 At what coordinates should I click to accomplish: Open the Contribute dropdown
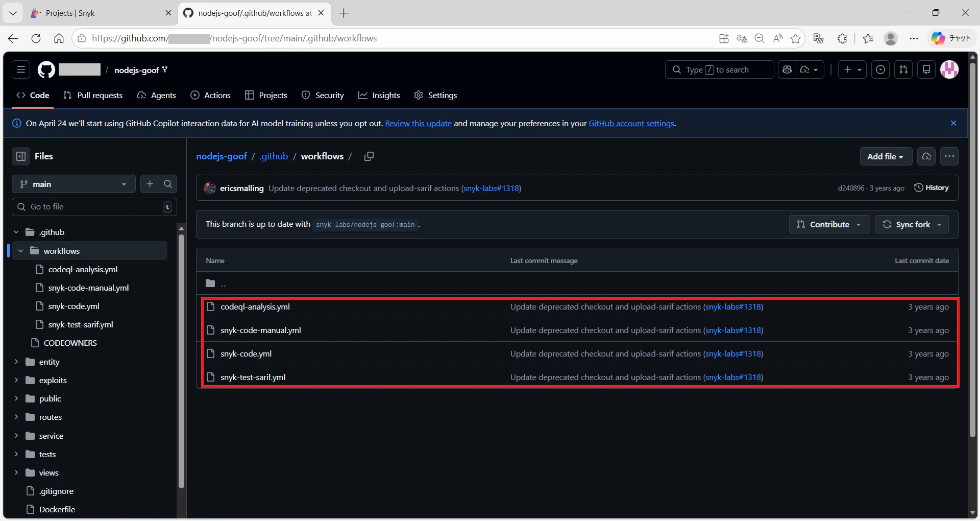pos(829,224)
